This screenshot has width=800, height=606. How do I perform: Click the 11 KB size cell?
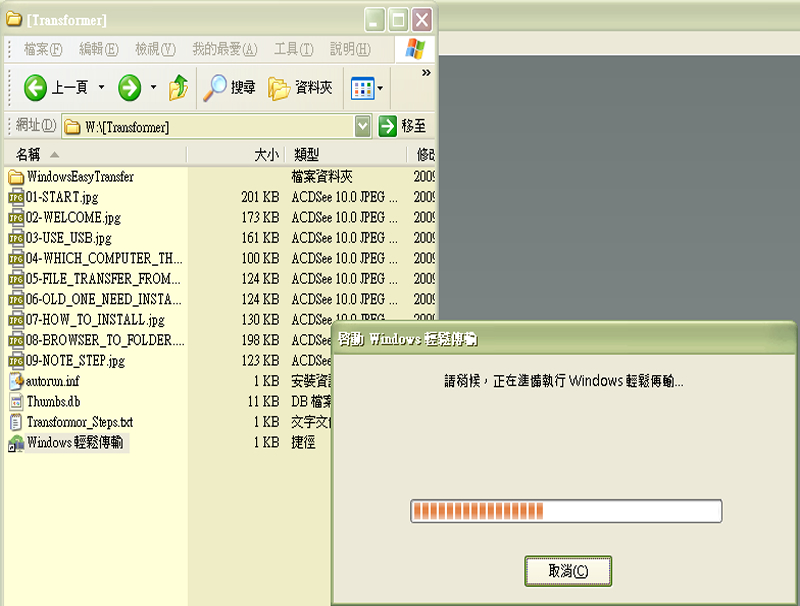click(263, 401)
